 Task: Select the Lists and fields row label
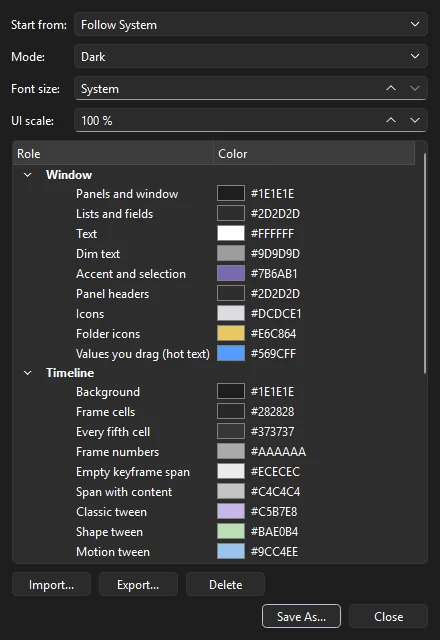point(114,213)
